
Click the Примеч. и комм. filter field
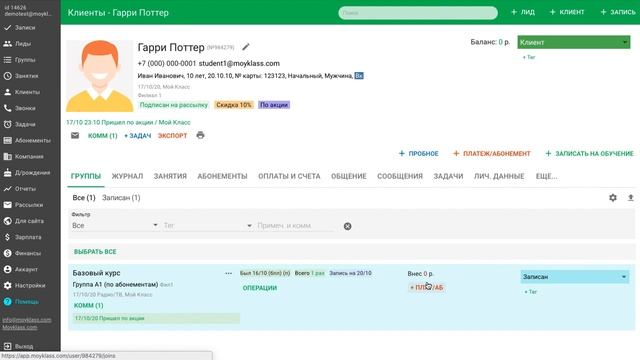pyautogui.click(x=296, y=225)
